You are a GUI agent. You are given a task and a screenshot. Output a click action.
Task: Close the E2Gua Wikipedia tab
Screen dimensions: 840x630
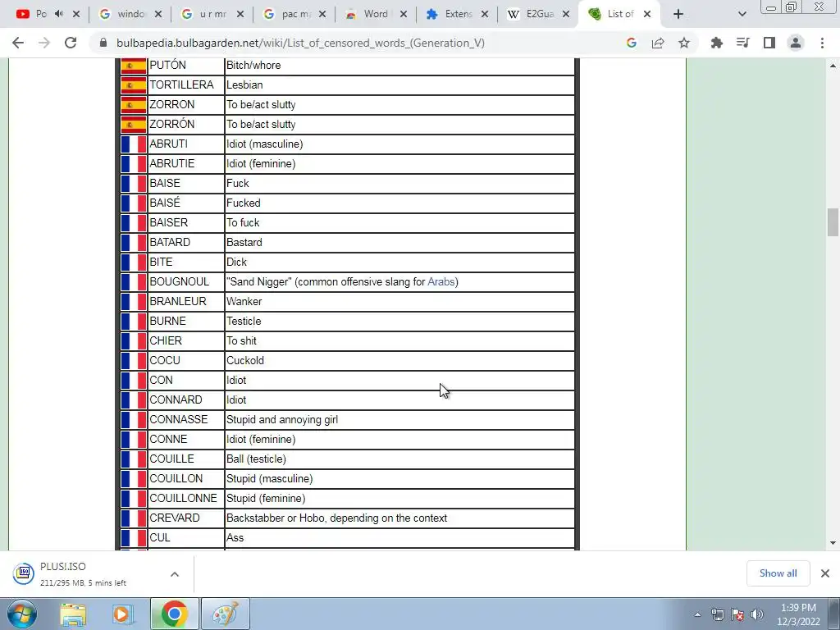(x=566, y=14)
